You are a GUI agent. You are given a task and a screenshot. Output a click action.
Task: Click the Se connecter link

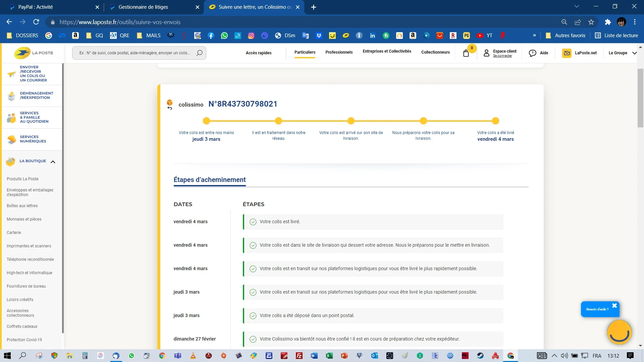[x=502, y=56]
